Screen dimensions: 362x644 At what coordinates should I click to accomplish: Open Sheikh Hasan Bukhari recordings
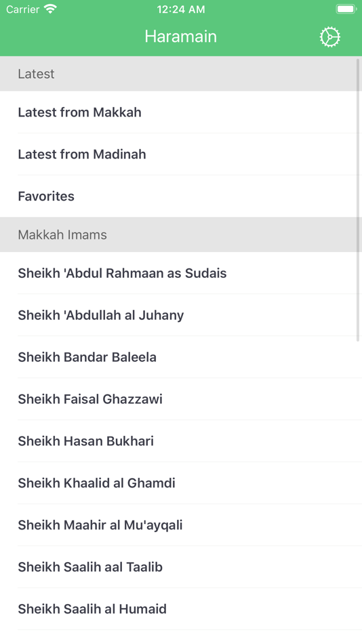tap(181, 441)
